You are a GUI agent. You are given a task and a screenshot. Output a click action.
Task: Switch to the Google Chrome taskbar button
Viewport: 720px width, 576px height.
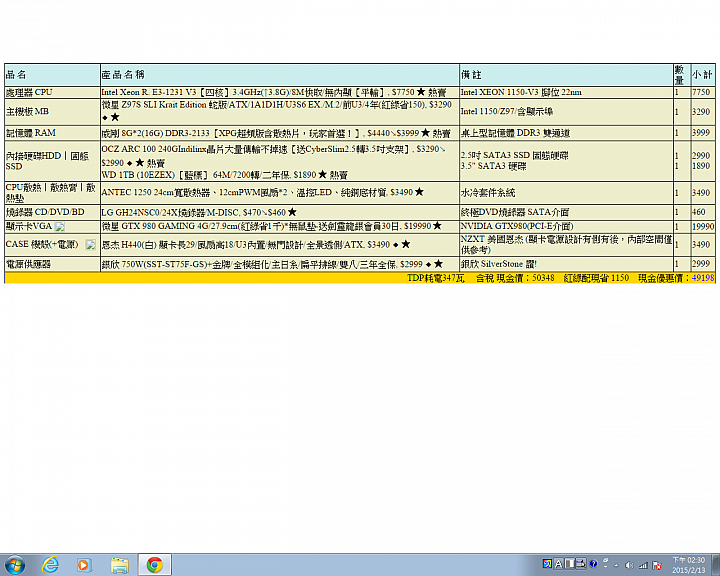click(x=155, y=565)
